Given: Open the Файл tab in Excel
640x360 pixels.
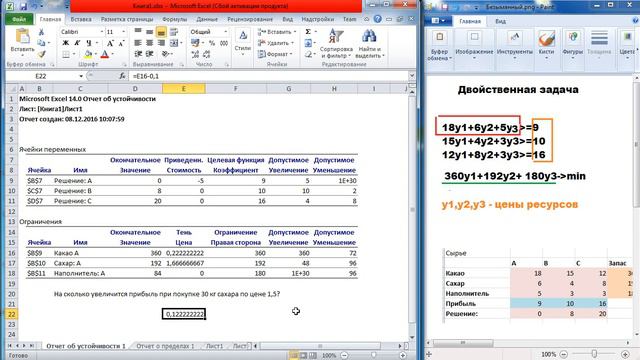Looking at the screenshot, I should tap(19, 19).
